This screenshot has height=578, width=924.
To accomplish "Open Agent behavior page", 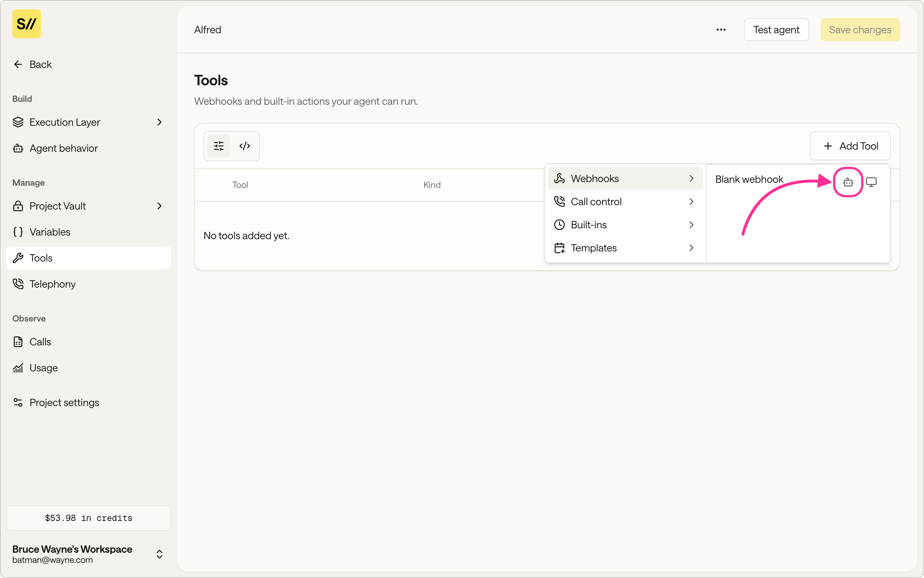I will click(88, 148).
